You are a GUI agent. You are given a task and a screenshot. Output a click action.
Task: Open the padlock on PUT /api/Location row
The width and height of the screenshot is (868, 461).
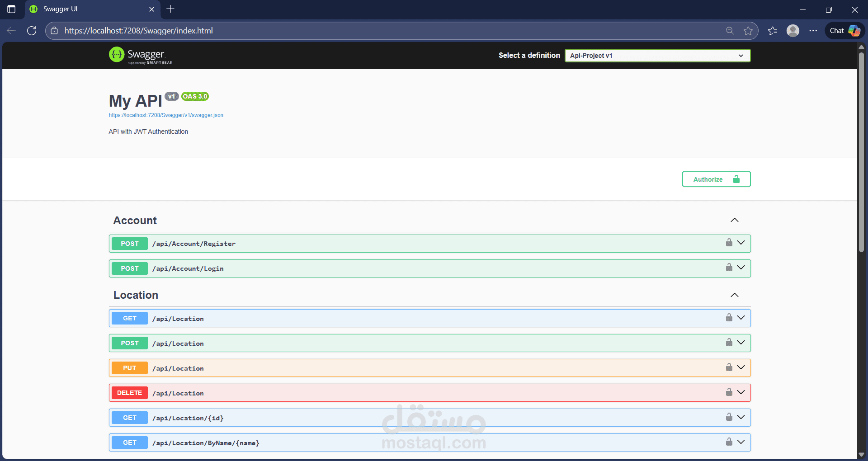[728, 367]
